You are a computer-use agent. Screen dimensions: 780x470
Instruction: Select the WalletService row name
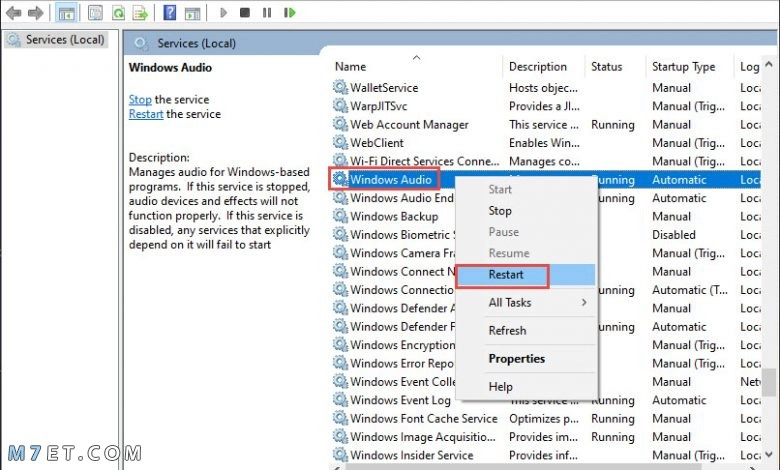tap(384, 88)
